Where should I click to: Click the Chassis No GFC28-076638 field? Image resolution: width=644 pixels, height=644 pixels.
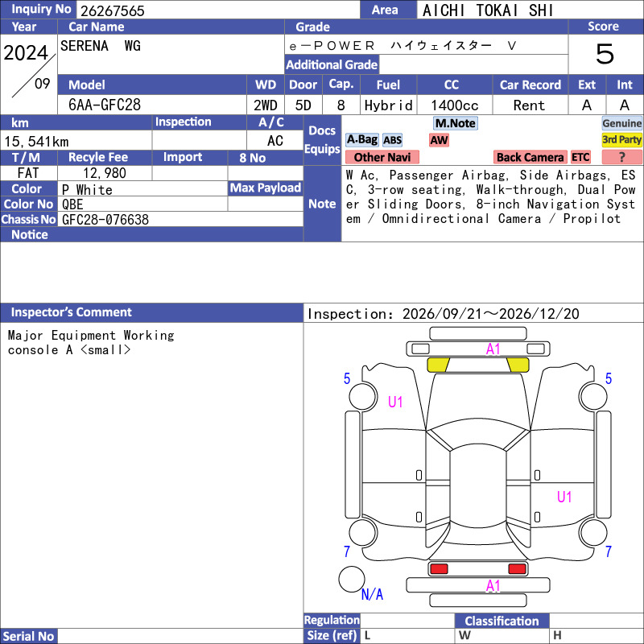tap(180, 219)
